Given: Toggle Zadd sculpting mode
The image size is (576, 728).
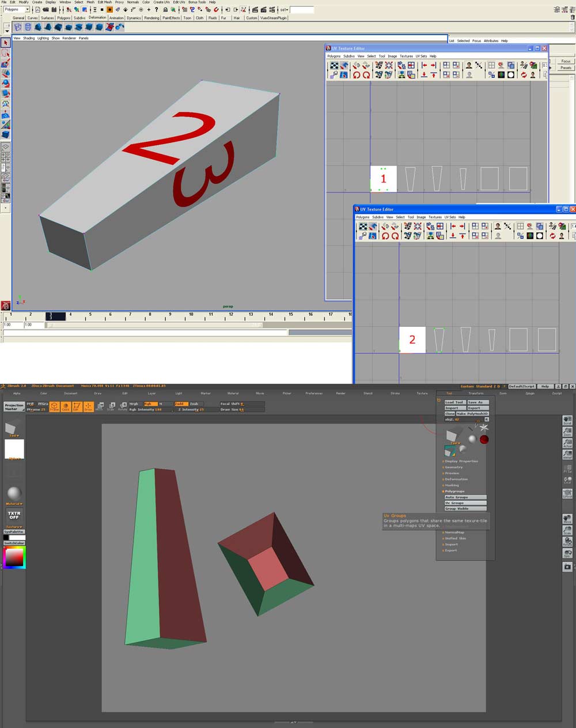Looking at the screenshot, I should click(181, 403).
